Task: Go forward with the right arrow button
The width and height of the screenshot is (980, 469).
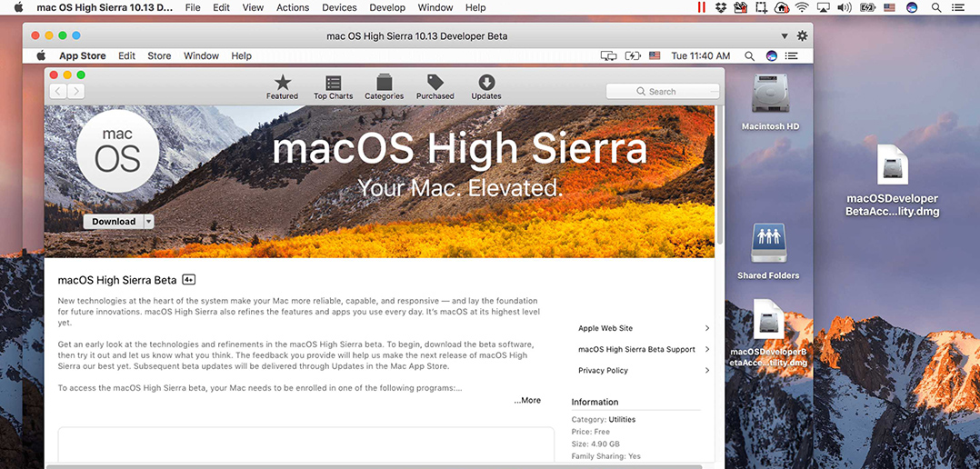Action: pos(75,91)
